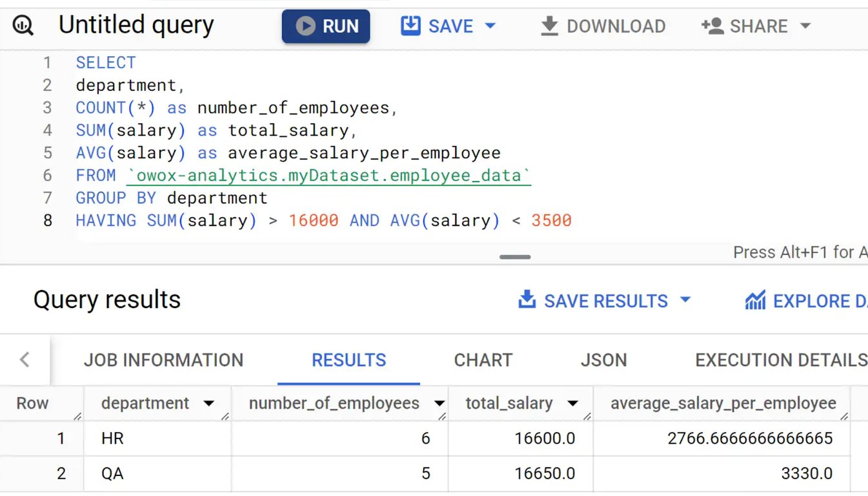
Task: Click the SELECT keyword on line 1
Action: tap(106, 63)
